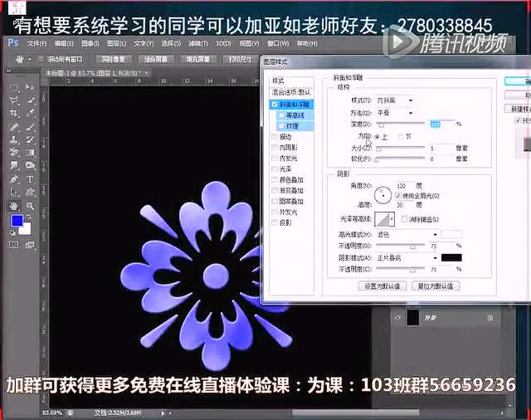This screenshot has height=420, width=531.
Task: Toggle 使用全局光 checkbox
Action: point(398,195)
